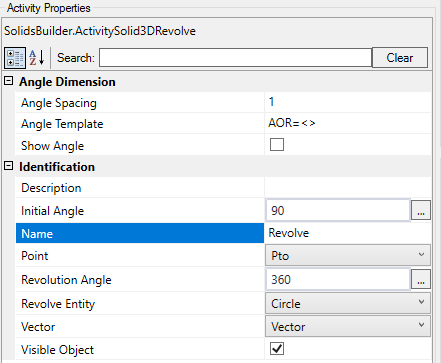
Task: Click the Identification category header
Action: 57,167
